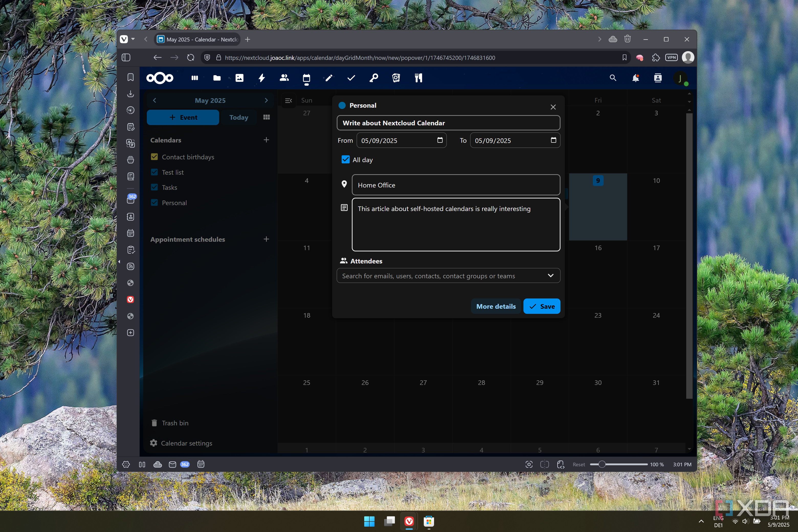The width and height of the screenshot is (798, 532).
Task: Open the Tasks checkmark icon in header
Action: [x=351, y=78]
